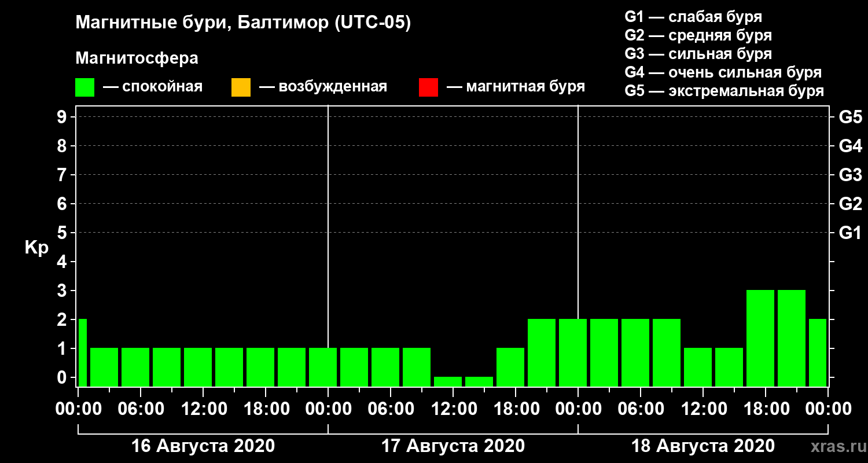Click '00:00' label between 16 and 17 Августа
This screenshot has height=463, width=868.
328,409
